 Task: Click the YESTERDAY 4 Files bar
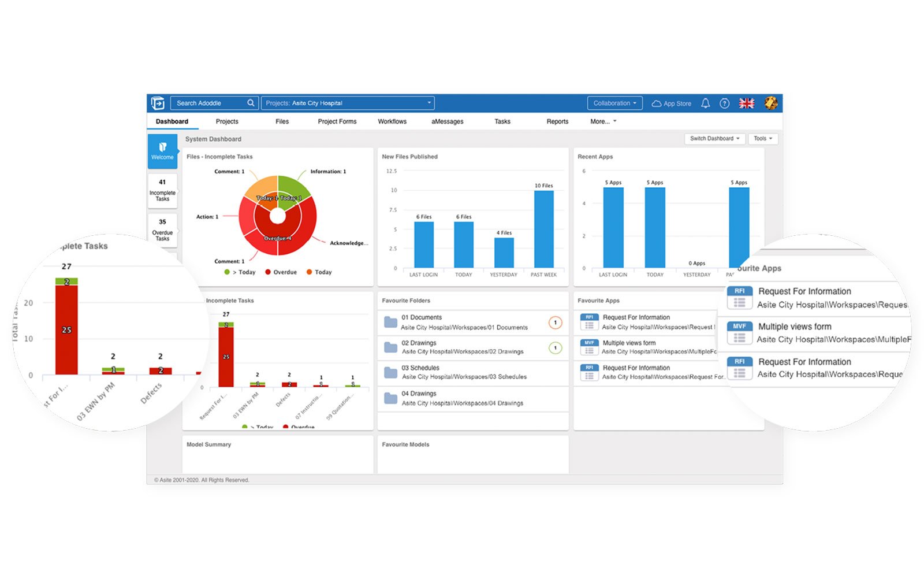[504, 253]
